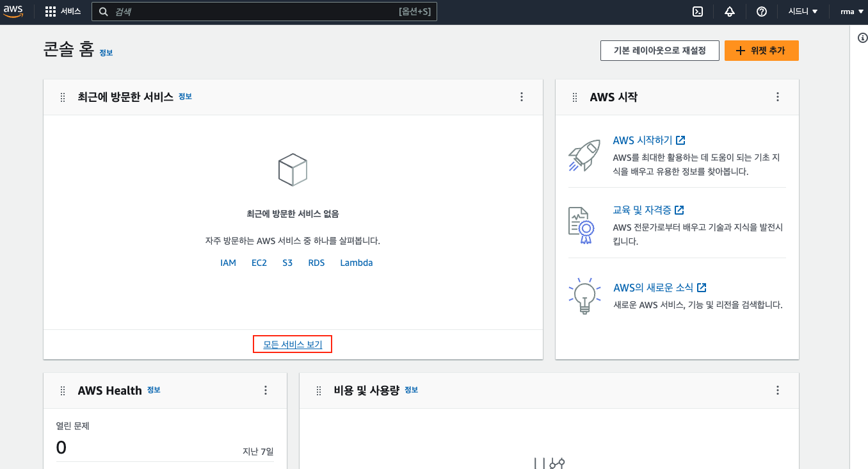This screenshot has height=469, width=868.
Task: Click the 지난 7일 text
Action: (258, 452)
